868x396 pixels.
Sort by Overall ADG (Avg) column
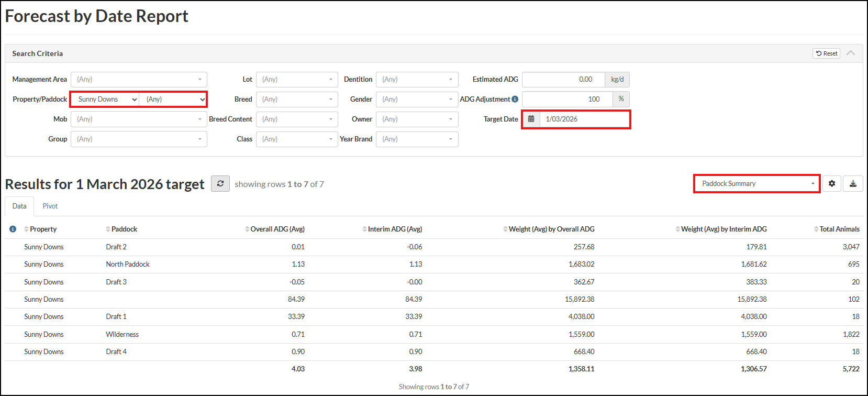pyautogui.click(x=275, y=229)
